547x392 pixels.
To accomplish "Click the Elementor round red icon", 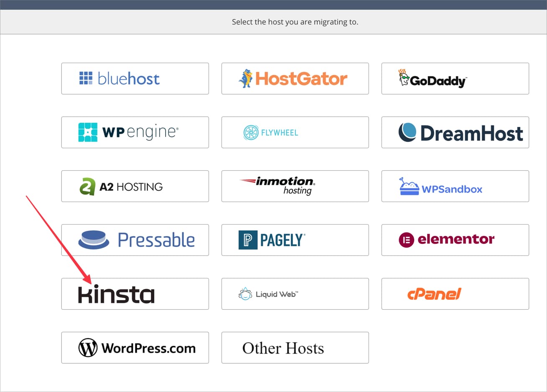I will tap(406, 240).
